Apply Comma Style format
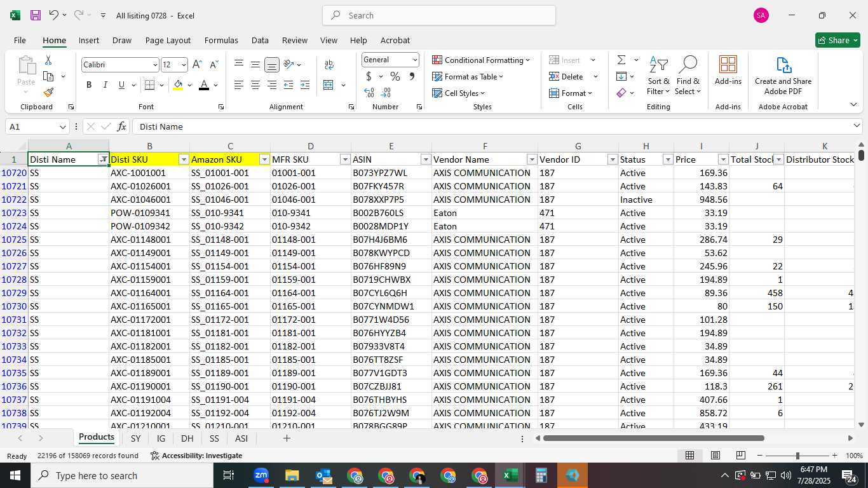Viewport: 868px width, 488px height. pyautogui.click(x=412, y=76)
